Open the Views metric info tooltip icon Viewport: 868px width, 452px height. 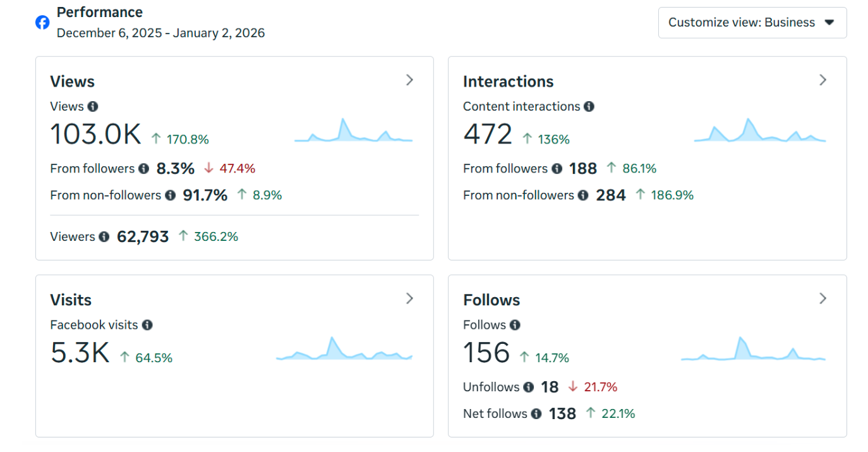point(93,106)
